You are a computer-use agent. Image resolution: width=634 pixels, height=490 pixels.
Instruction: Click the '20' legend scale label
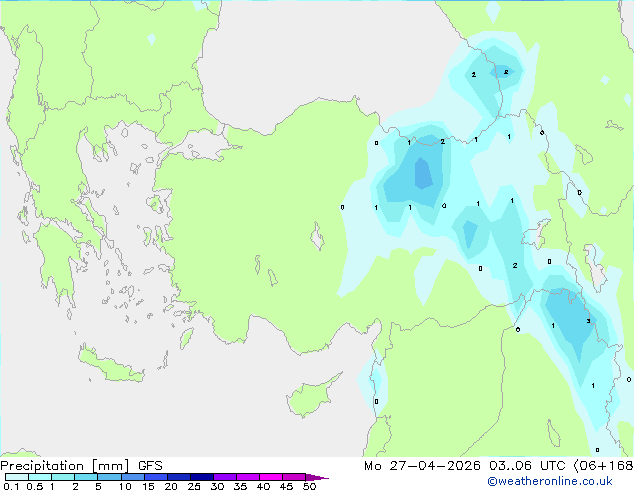tap(171, 486)
